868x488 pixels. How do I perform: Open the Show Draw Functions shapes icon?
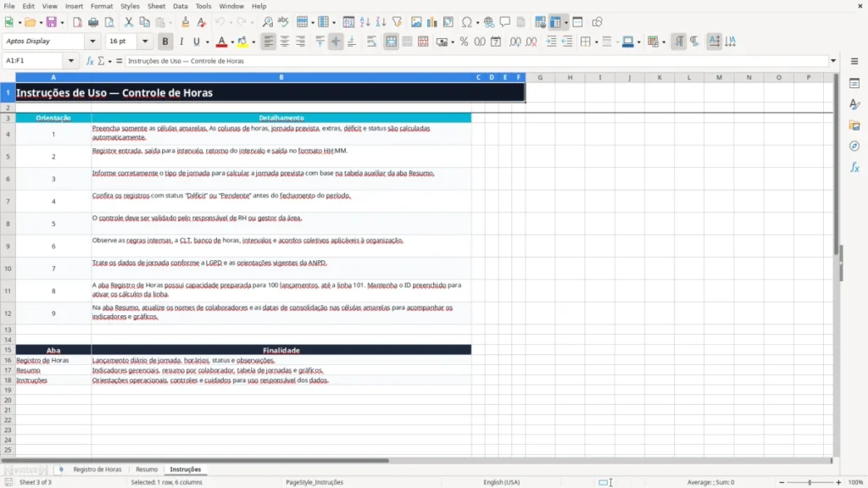(597, 22)
